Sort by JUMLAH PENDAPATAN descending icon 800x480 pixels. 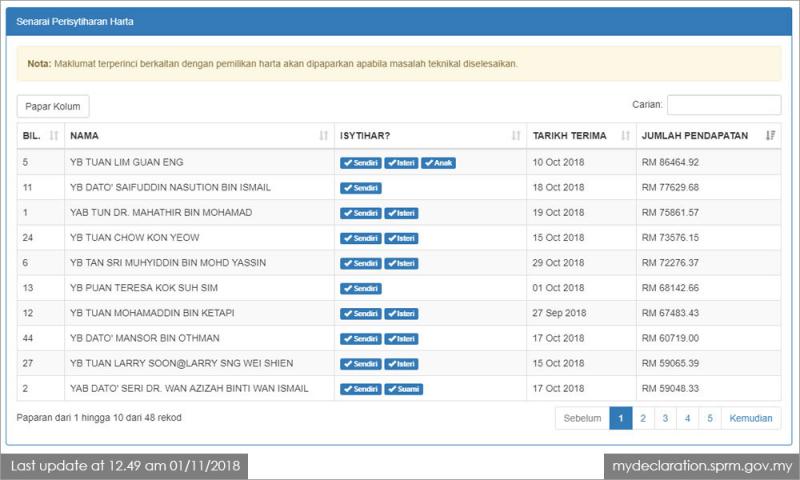pos(770,135)
